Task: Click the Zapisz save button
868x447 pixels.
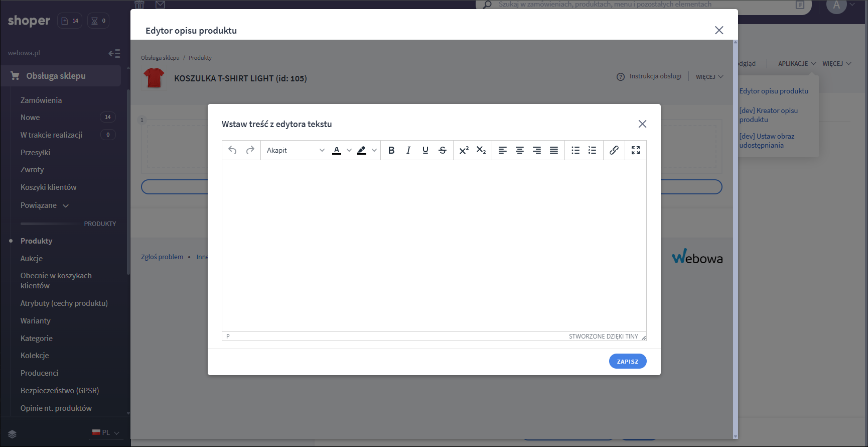Action: (628, 361)
